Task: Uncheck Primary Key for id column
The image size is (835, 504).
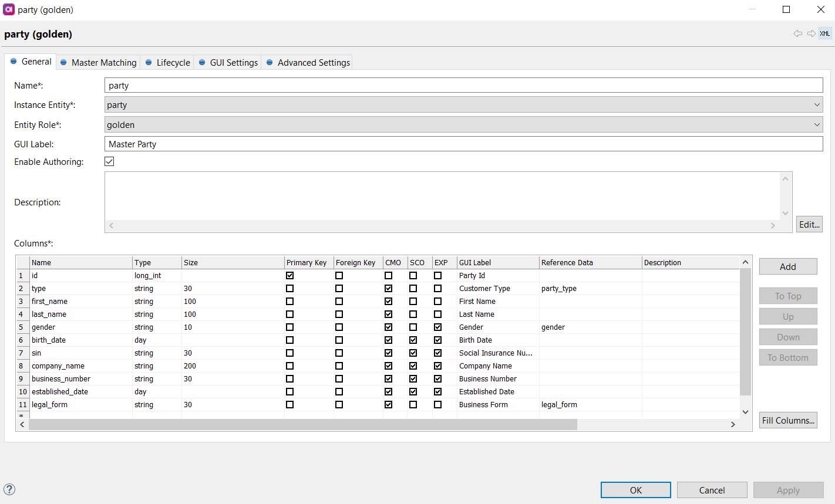Action: point(289,275)
